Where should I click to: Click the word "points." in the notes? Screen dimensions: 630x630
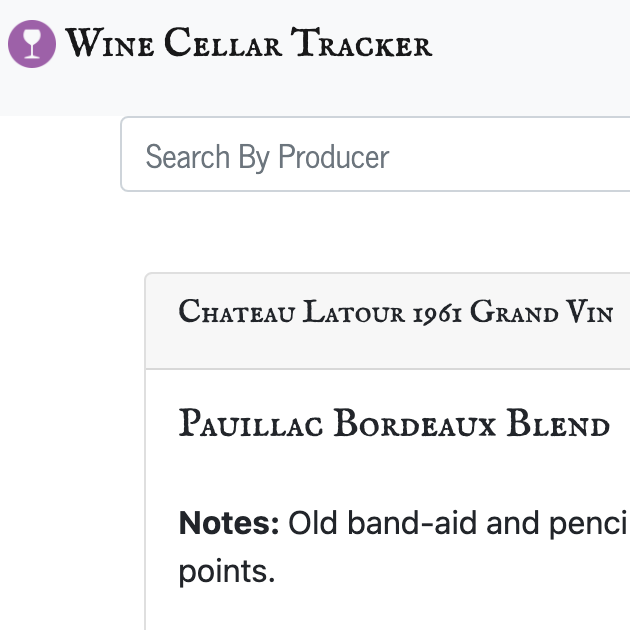point(227,573)
